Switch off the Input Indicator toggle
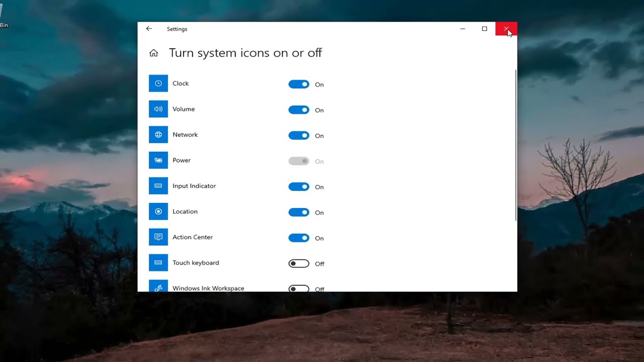 pyautogui.click(x=299, y=187)
